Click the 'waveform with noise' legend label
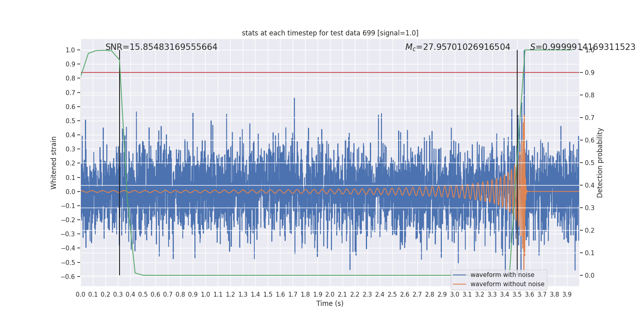This screenshot has width=644, height=322. pos(502,275)
